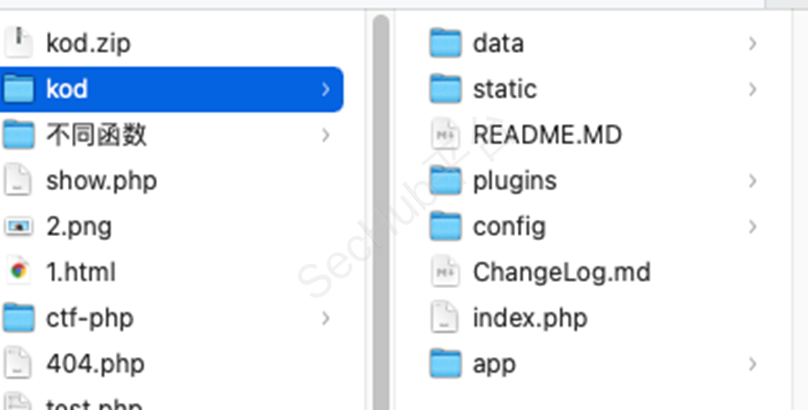
Task: Expand the config folder chevron
Action: click(753, 226)
